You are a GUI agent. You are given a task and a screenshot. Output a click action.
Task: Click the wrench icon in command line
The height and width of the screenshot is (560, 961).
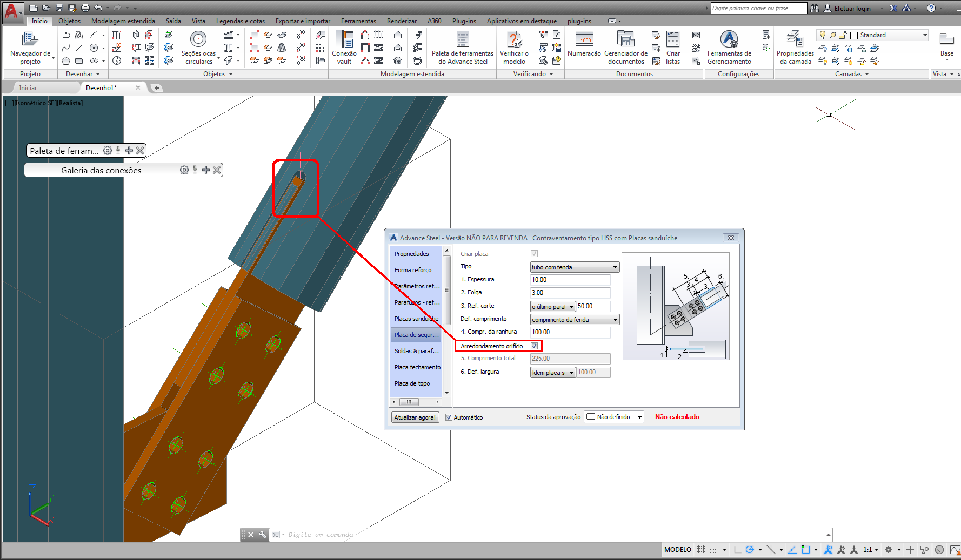pyautogui.click(x=263, y=535)
